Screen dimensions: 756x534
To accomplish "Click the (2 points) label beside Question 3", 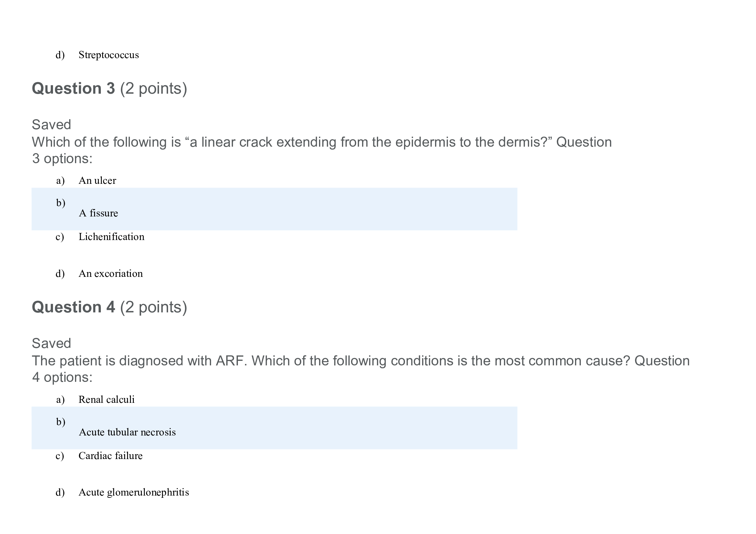I will tap(154, 89).
